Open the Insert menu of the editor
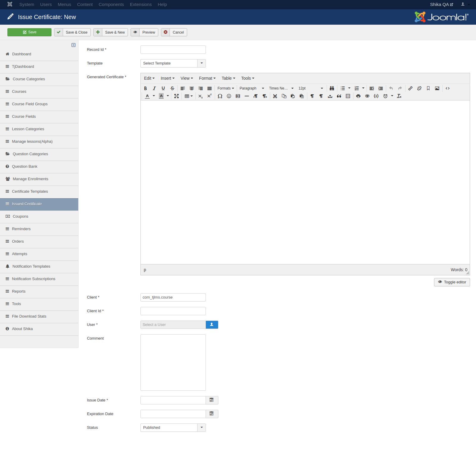The image size is (476, 452). tap(167, 78)
